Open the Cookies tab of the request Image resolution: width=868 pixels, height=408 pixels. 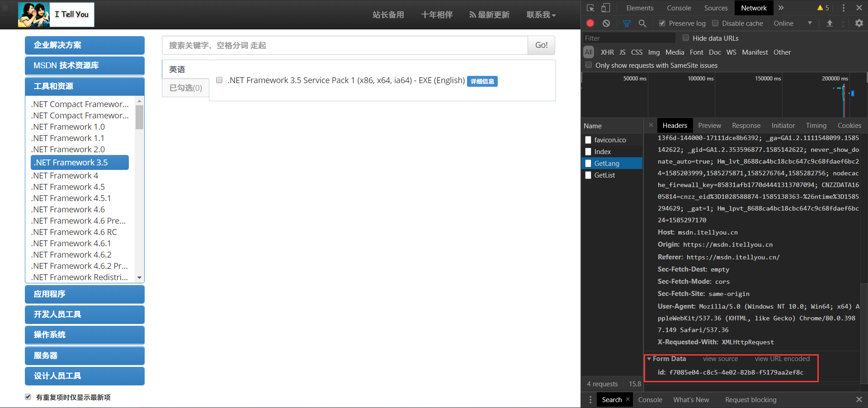[849, 126]
